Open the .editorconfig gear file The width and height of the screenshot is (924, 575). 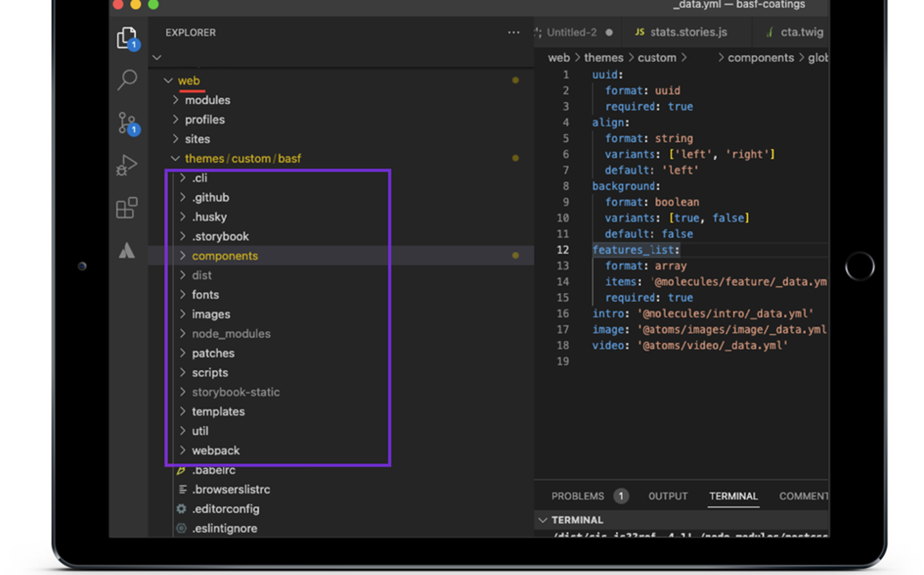point(225,508)
